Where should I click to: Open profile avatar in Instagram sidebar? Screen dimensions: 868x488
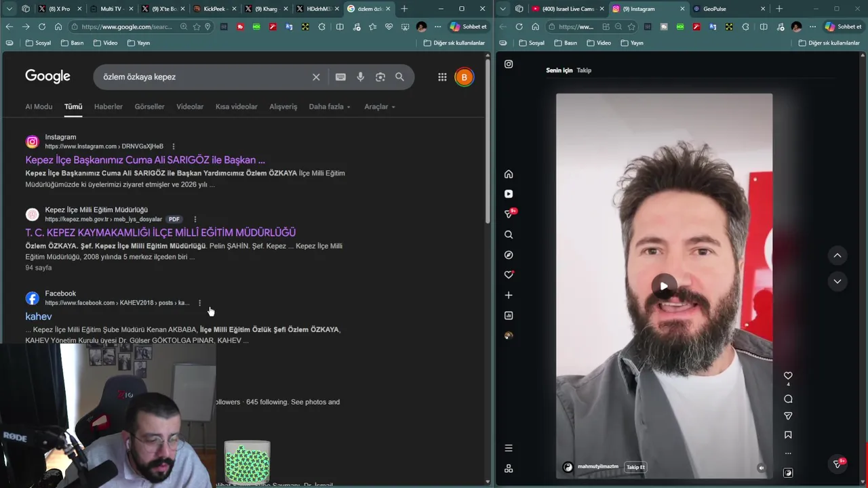pos(509,335)
